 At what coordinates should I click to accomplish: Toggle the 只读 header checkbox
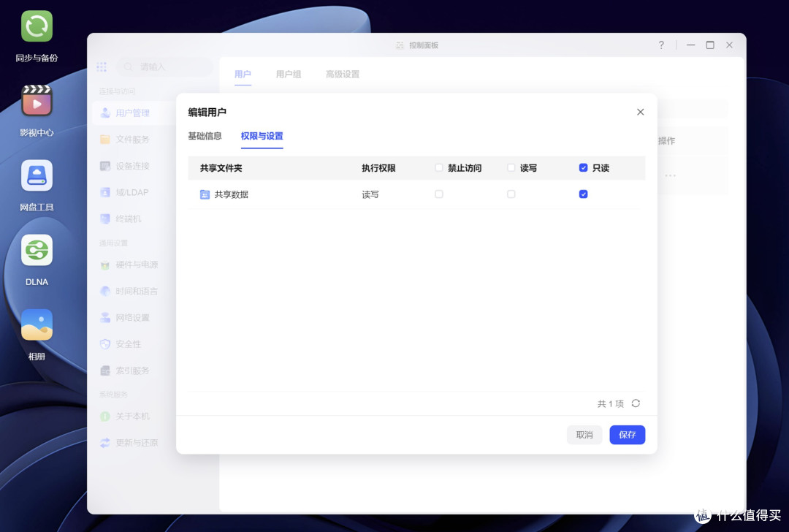tap(583, 167)
